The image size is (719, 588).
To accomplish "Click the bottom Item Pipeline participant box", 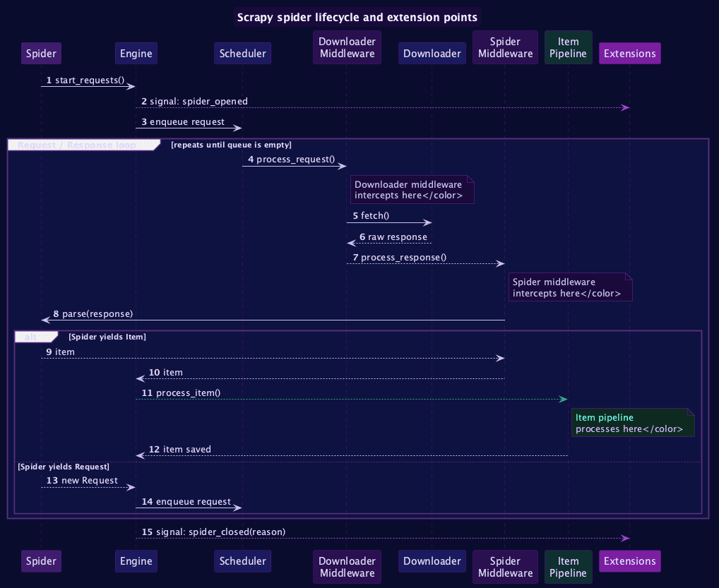I will (568, 567).
